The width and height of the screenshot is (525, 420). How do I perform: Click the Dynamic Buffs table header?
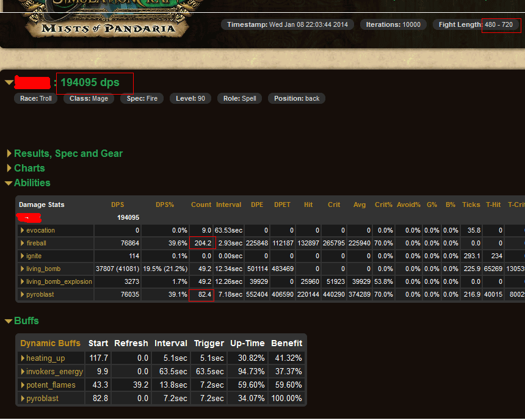point(50,343)
